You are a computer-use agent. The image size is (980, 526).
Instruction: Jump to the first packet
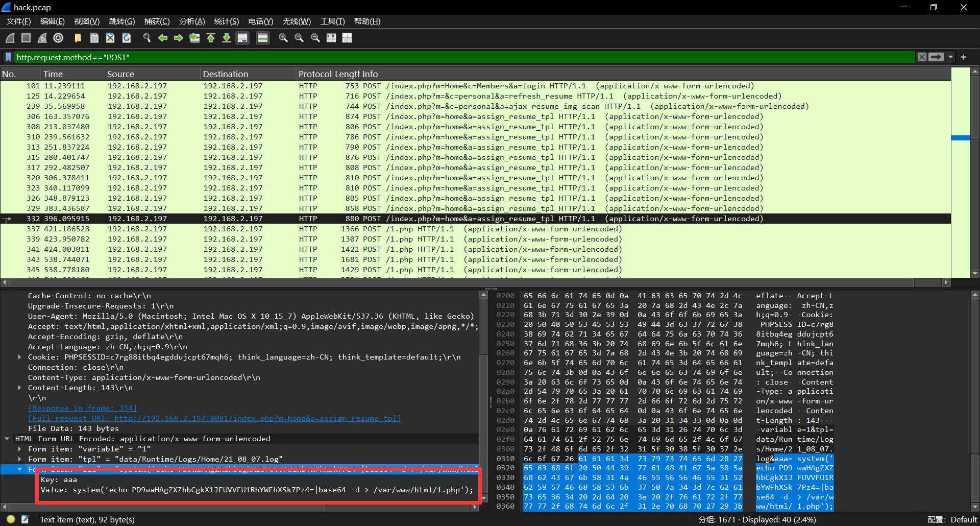[211, 38]
